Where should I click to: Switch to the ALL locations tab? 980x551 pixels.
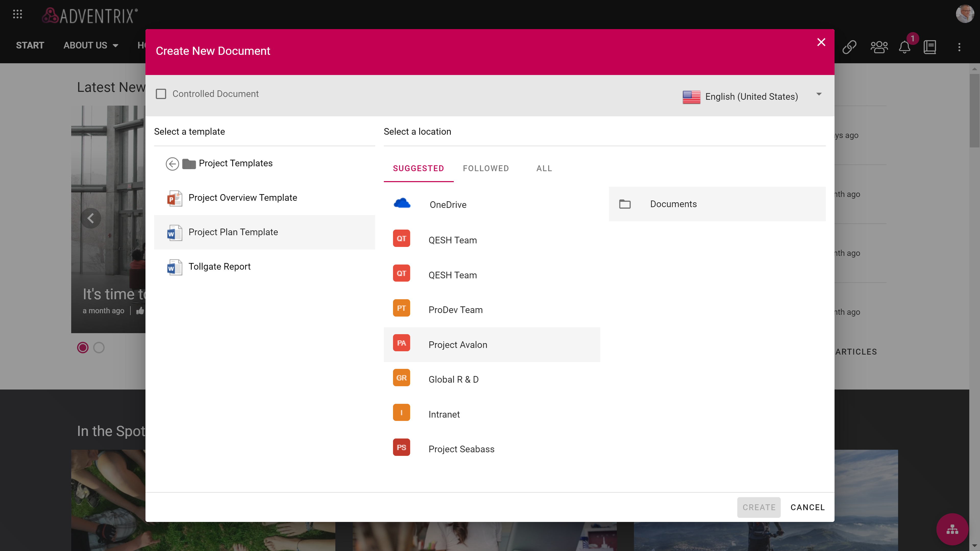click(x=544, y=168)
